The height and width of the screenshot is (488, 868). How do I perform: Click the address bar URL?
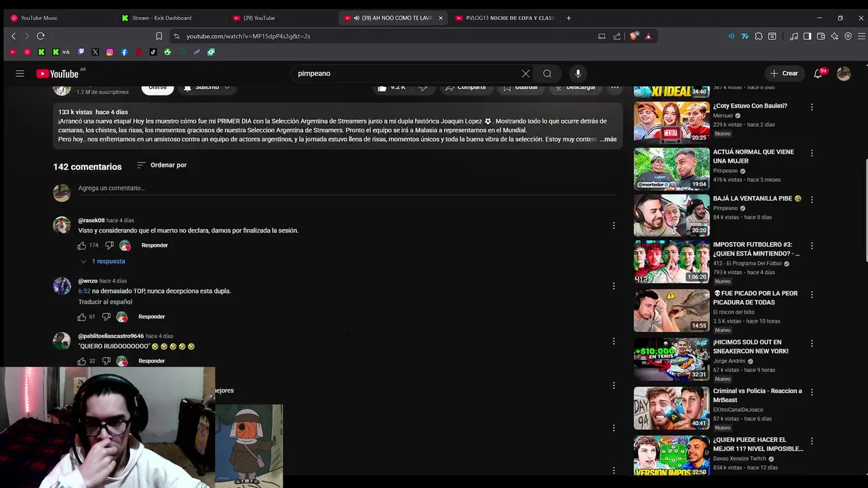pyautogui.click(x=248, y=36)
